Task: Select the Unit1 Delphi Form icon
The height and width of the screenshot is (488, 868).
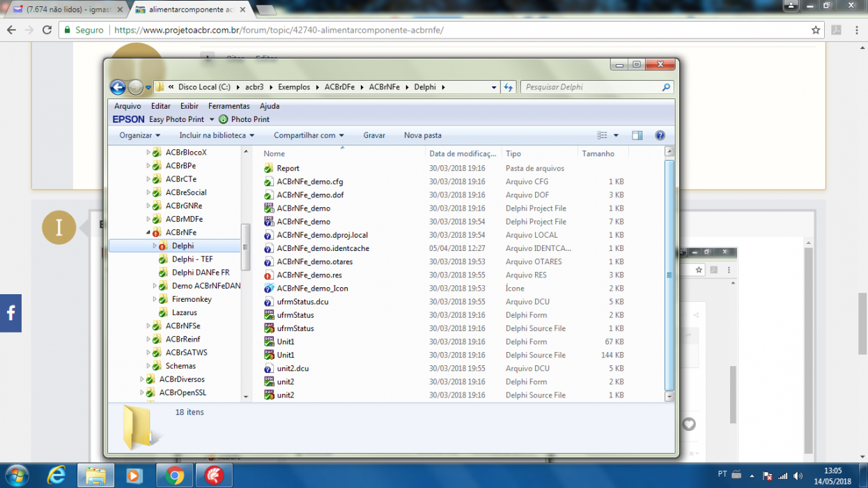Action: [269, 342]
